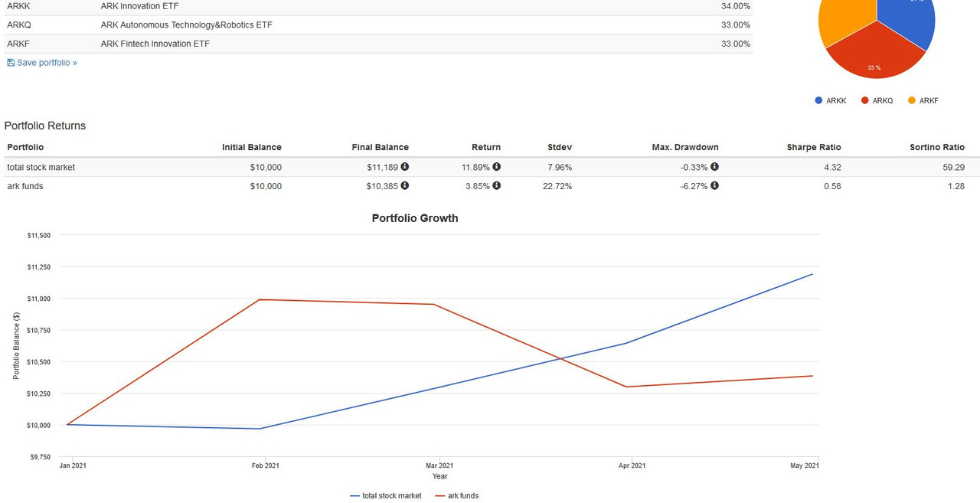The width and height of the screenshot is (980, 503).
Task: Click the orange ARKF pie slice
Action: pyautogui.click(x=844, y=19)
